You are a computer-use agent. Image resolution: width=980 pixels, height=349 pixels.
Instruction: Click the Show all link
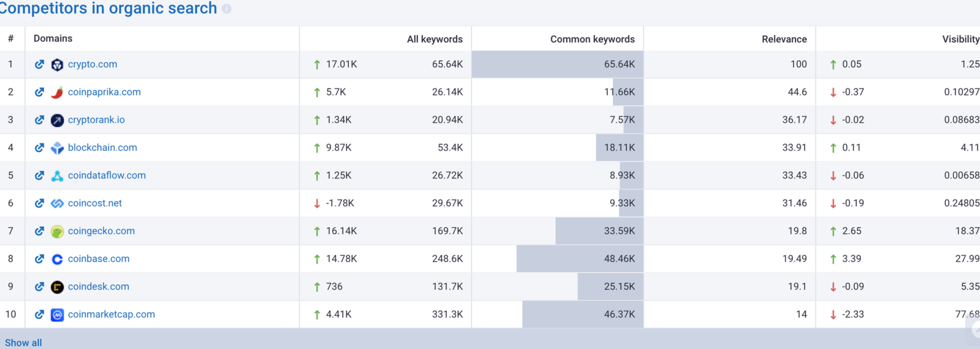(x=23, y=343)
